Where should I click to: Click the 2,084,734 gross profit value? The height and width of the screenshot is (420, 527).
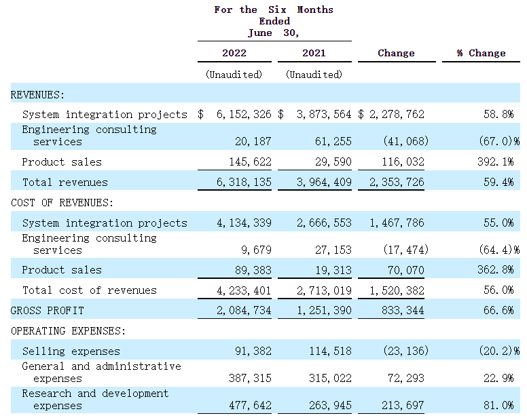[x=242, y=310]
